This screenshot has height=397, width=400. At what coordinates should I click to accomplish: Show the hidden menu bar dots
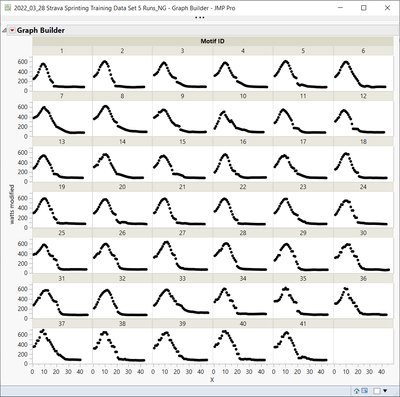pos(199,18)
